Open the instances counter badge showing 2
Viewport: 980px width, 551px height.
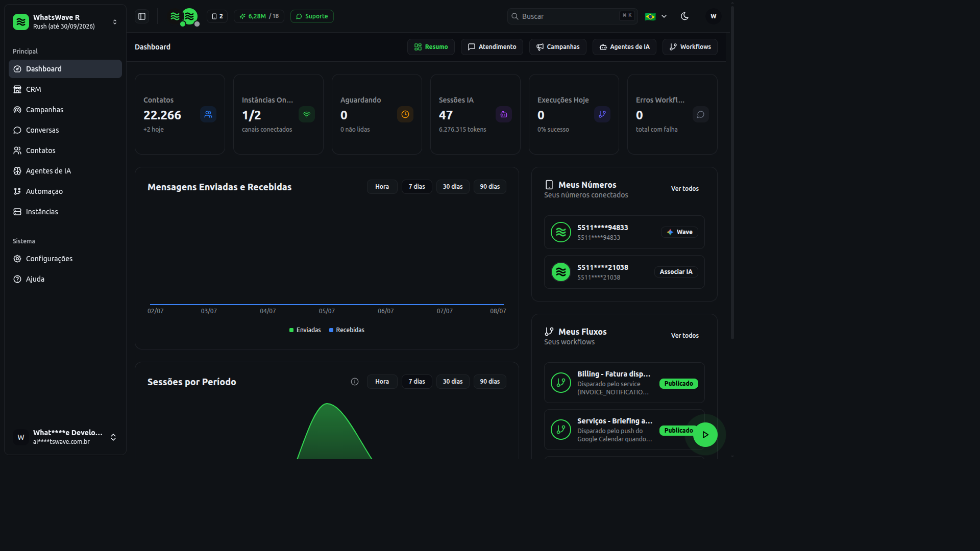[x=217, y=16]
